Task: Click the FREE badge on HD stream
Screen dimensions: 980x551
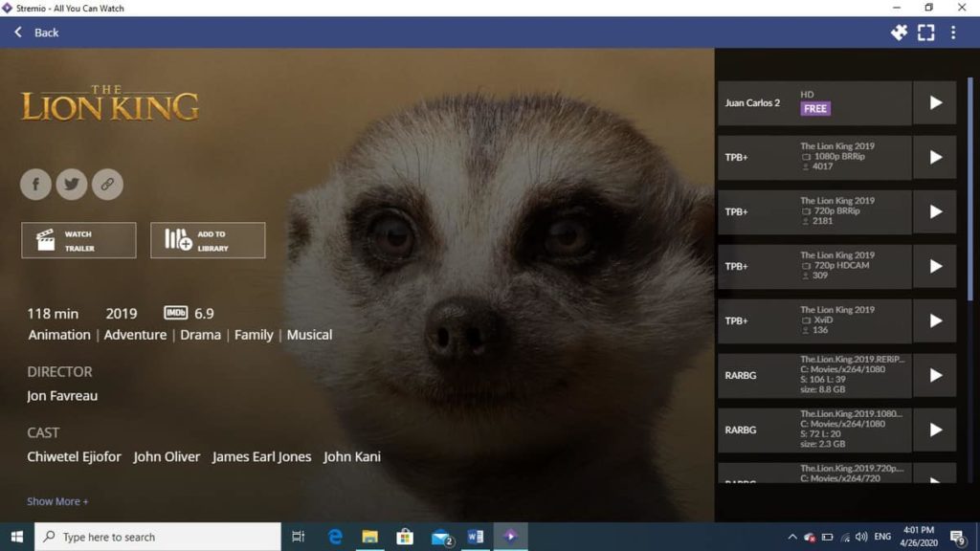Action: 815,109
